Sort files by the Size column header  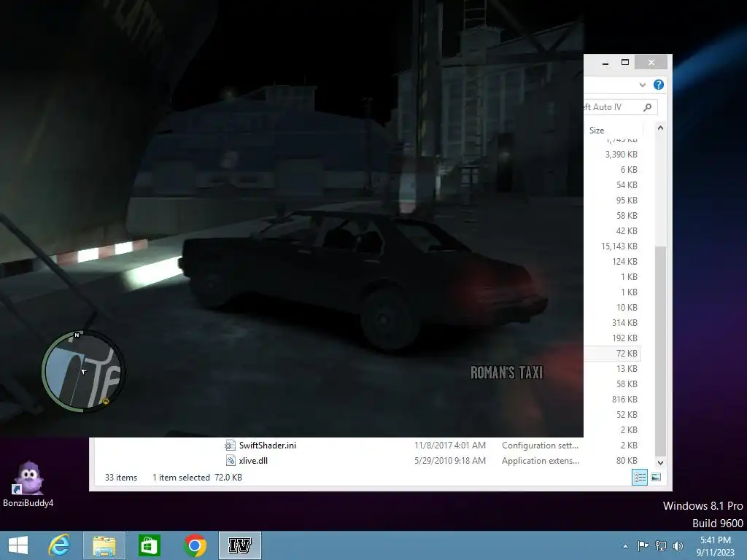[x=597, y=130]
